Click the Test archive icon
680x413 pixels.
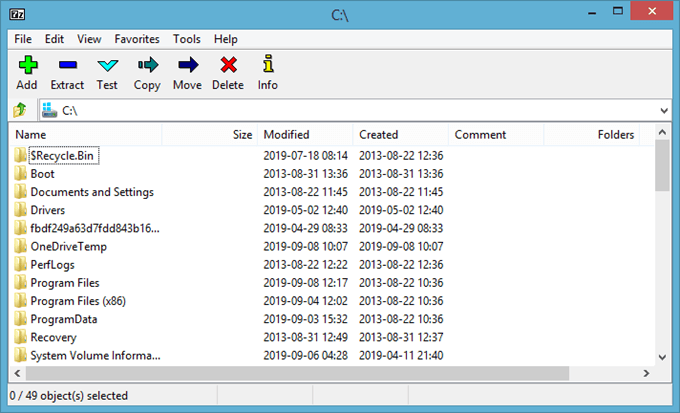(x=108, y=66)
